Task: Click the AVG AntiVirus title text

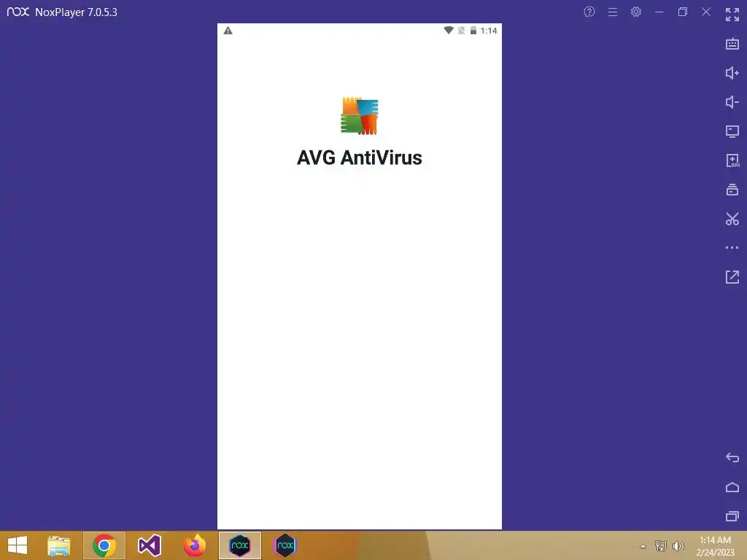Action: [x=359, y=157]
